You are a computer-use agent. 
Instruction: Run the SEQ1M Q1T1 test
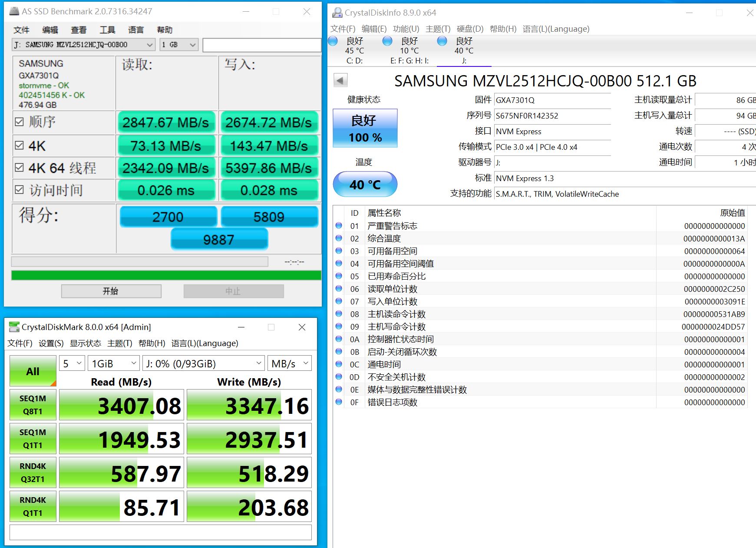(x=33, y=439)
